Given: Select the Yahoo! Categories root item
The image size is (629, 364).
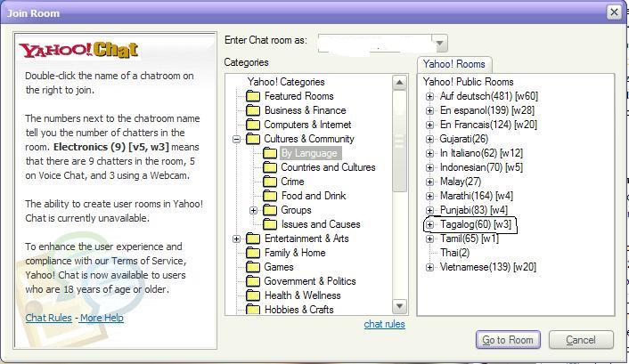Looking at the screenshot, I should 286,82.
